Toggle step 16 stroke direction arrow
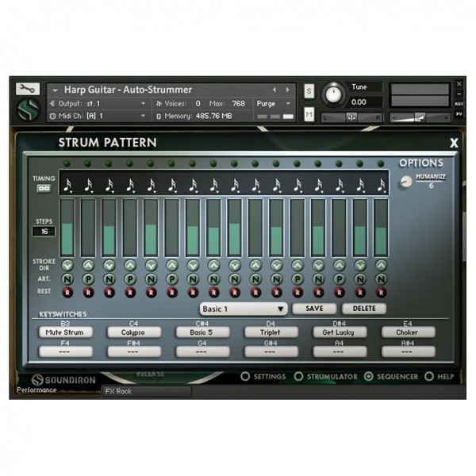The height and width of the screenshot is (476, 476). [x=381, y=265]
